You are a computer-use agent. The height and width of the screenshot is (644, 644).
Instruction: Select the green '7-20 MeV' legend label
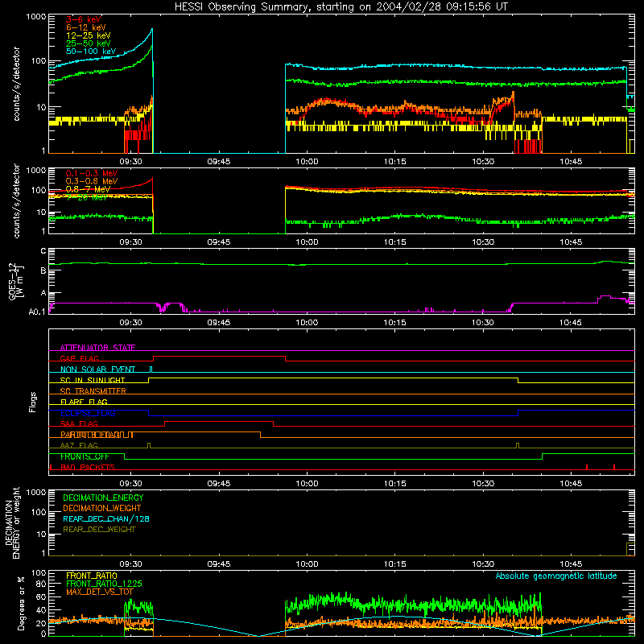87,197
